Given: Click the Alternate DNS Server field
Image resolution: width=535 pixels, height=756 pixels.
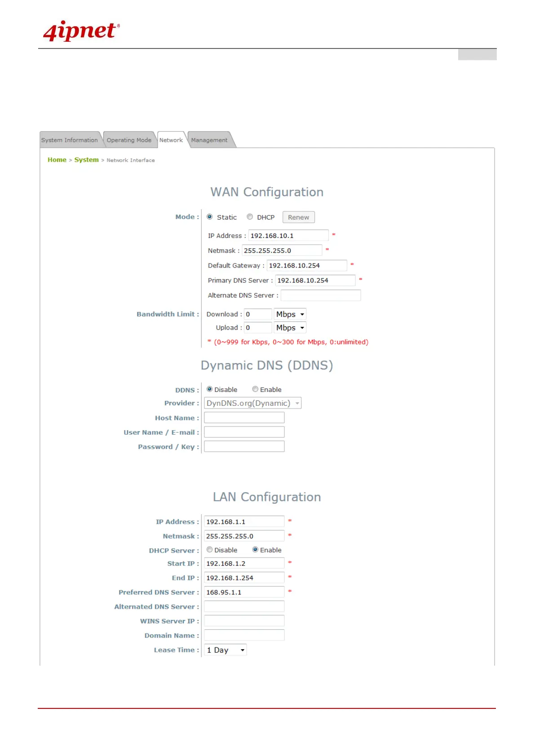Looking at the screenshot, I should pos(321,295).
